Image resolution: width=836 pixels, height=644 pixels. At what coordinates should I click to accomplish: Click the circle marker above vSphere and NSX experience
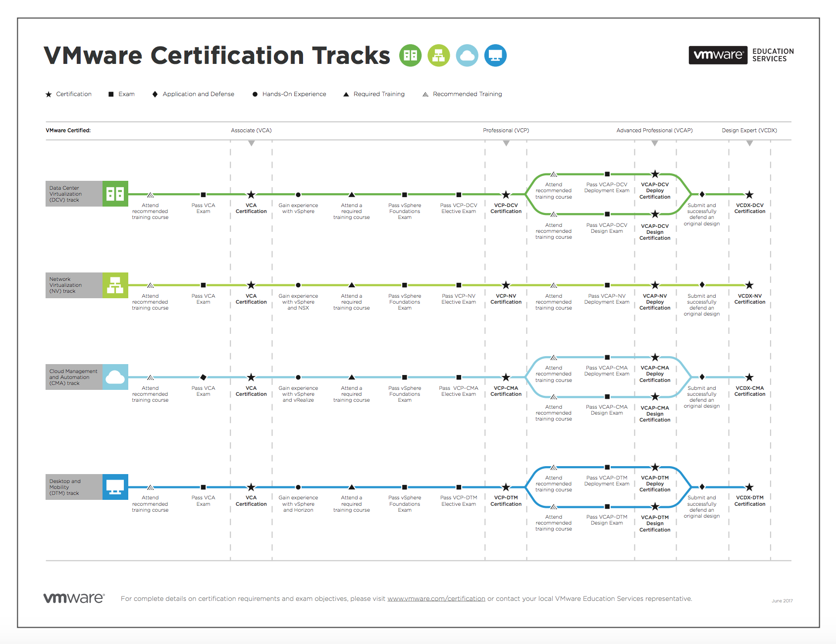click(298, 285)
